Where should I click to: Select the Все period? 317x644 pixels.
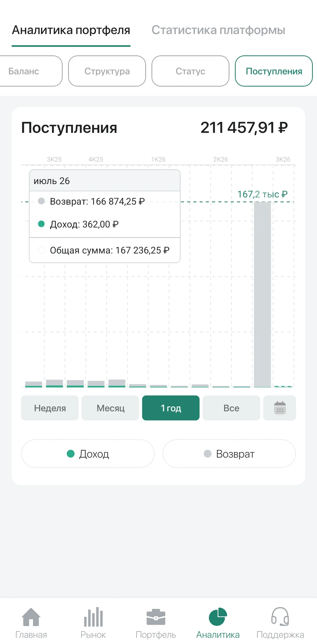pos(231,408)
